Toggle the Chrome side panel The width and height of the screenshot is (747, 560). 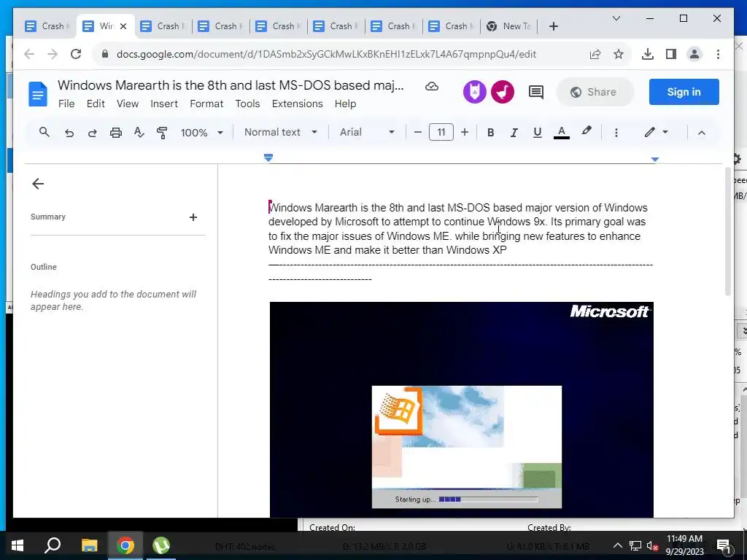pos(671,54)
